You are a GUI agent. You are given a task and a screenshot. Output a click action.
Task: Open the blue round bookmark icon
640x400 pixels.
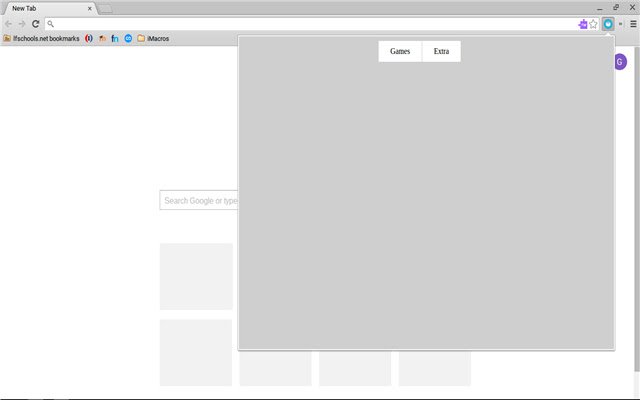point(128,38)
